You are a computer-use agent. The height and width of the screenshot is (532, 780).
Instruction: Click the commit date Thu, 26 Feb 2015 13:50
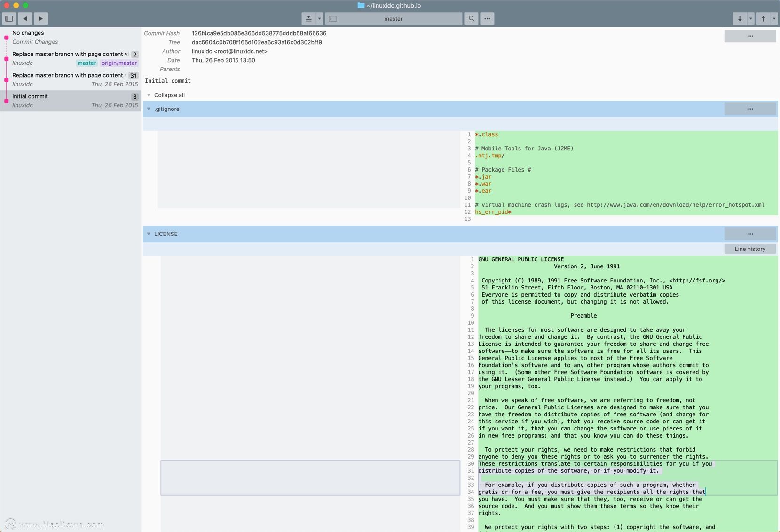coord(223,60)
